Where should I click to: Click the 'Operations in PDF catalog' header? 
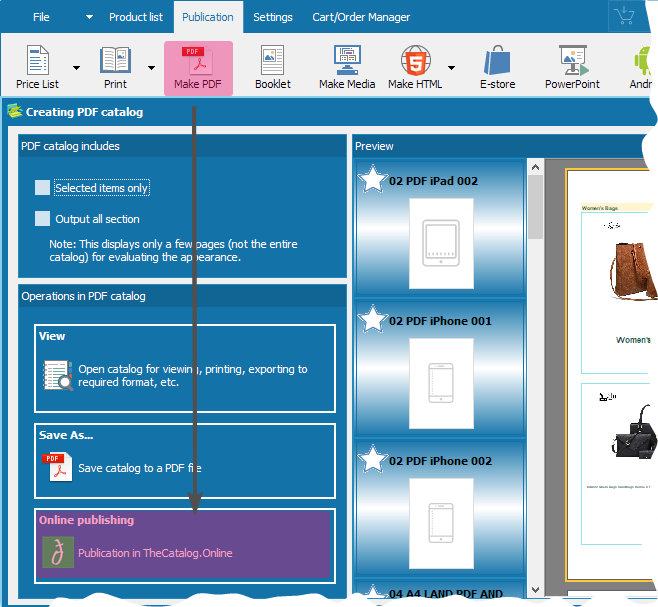tap(84, 296)
